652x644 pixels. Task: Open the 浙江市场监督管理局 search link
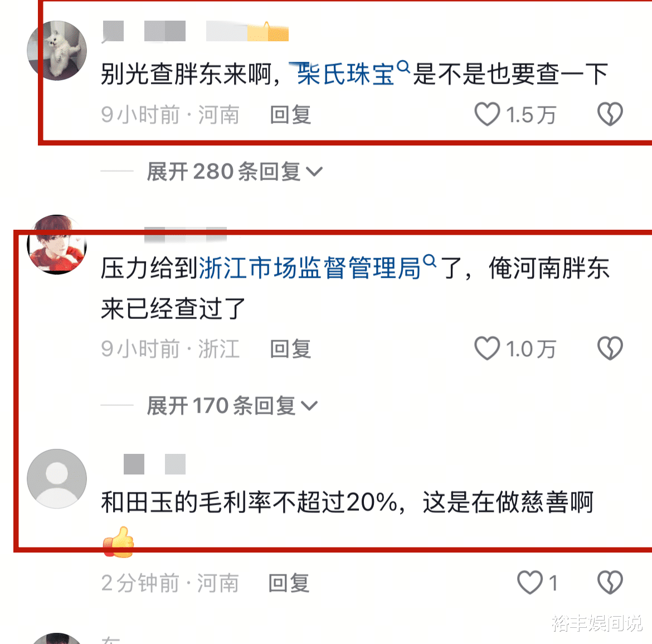[x=310, y=268]
